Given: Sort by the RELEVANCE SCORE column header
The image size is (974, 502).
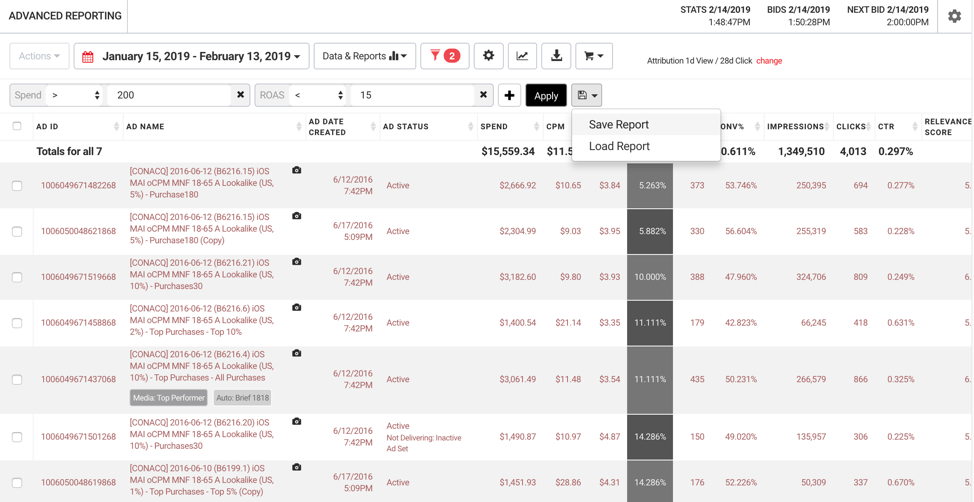Looking at the screenshot, I should coord(948,127).
